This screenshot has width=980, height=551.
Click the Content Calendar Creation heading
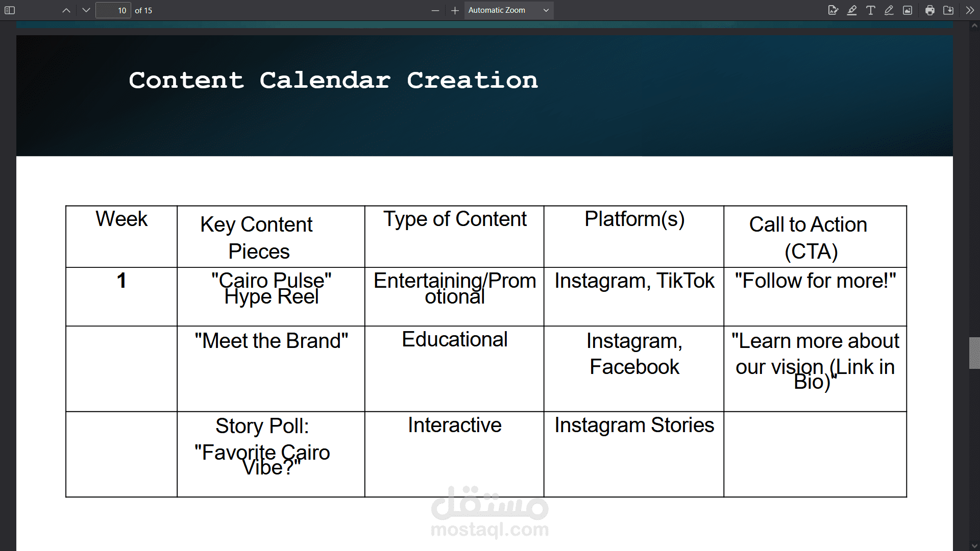coord(333,80)
